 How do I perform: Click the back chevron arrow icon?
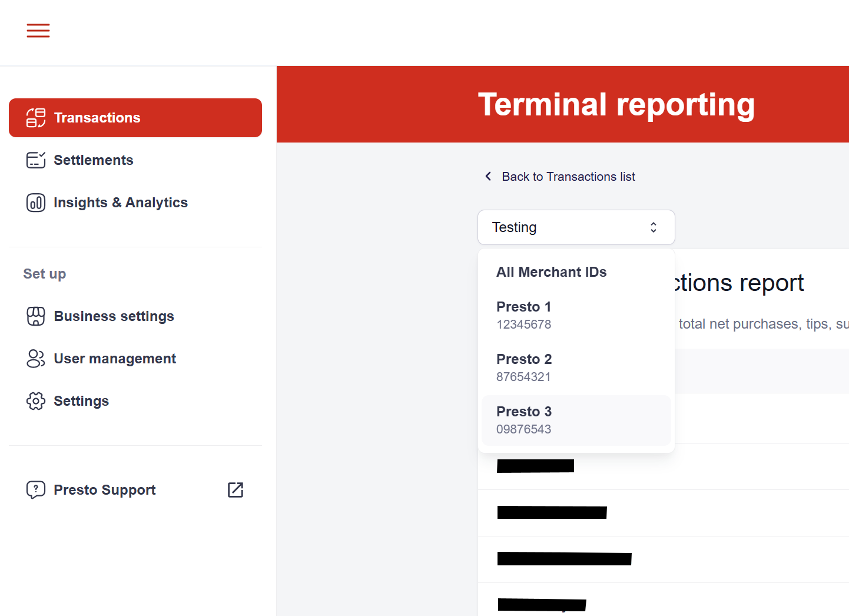(x=488, y=177)
